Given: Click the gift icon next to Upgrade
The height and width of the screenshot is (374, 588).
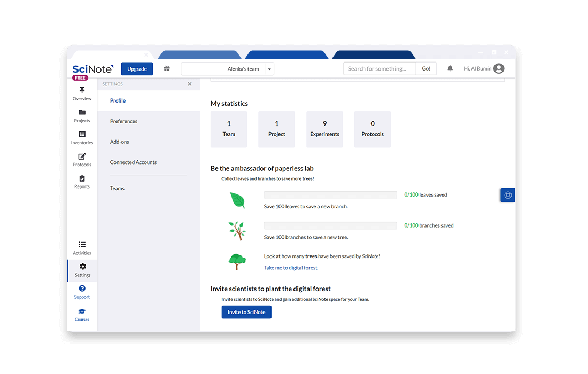Looking at the screenshot, I should point(166,68).
